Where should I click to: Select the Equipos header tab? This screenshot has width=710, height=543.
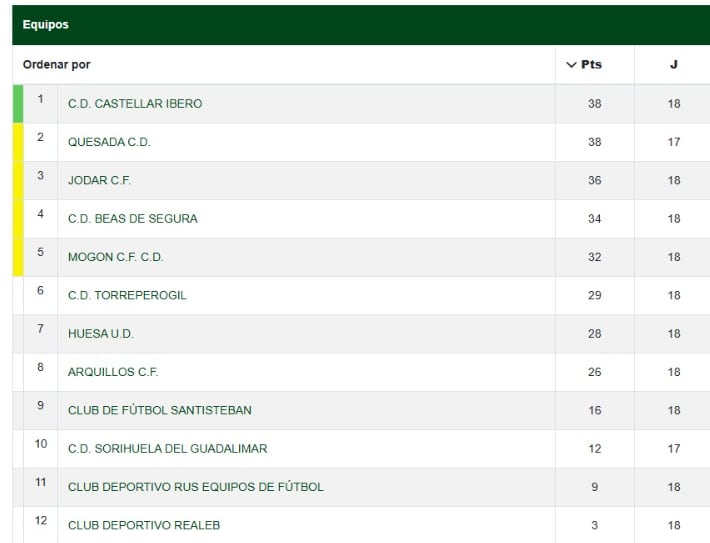tap(46, 25)
